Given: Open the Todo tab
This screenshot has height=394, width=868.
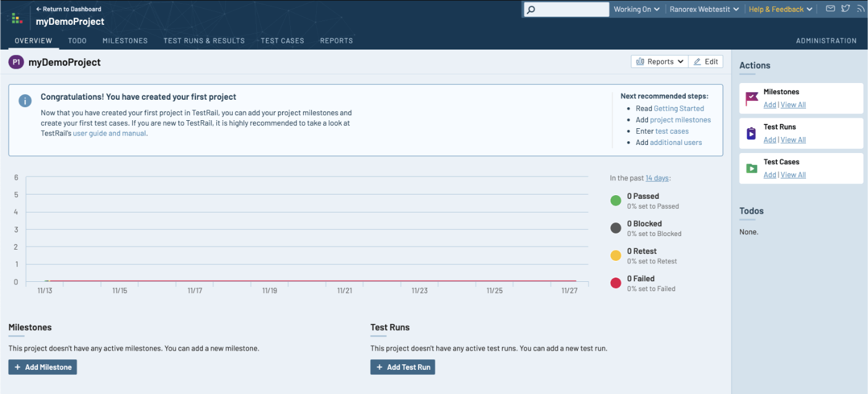Looking at the screenshot, I should point(77,41).
